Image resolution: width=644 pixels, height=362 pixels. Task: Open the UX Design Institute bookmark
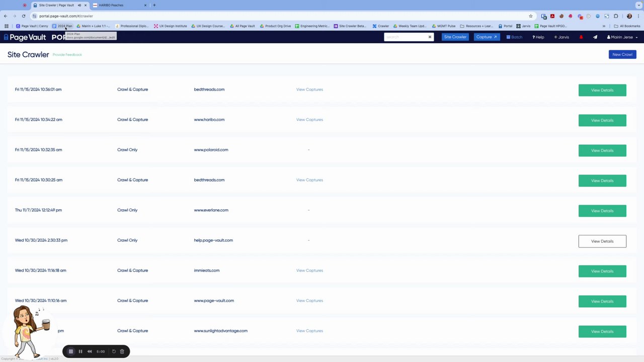tap(170, 26)
